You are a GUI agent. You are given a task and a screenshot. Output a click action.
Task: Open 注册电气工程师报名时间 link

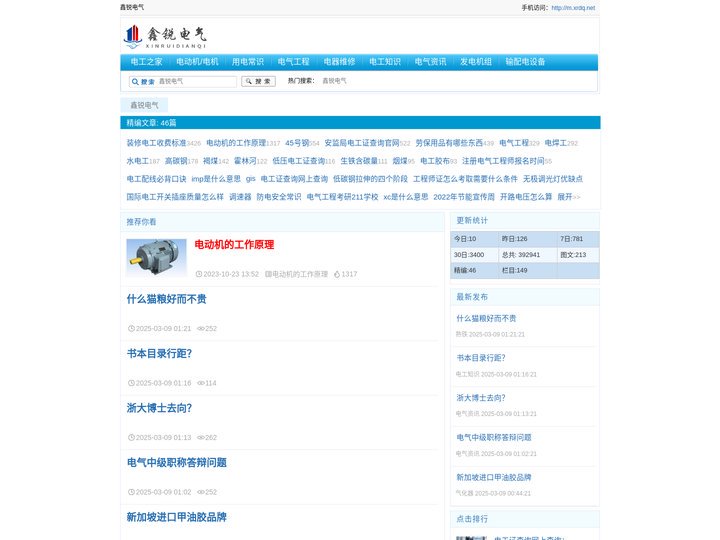[x=503, y=161]
